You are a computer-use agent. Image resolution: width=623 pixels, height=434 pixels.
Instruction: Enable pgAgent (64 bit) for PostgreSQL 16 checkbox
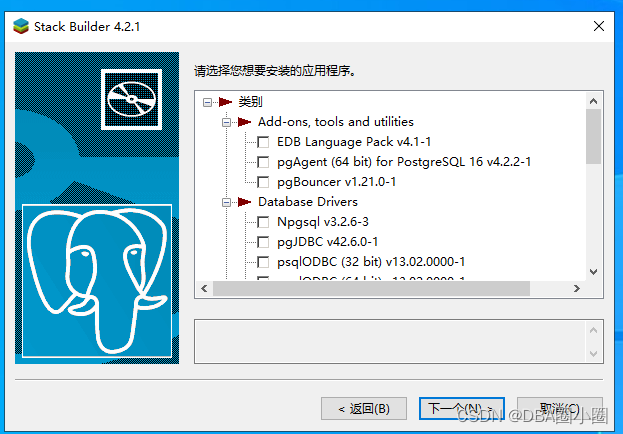point(263,162)
